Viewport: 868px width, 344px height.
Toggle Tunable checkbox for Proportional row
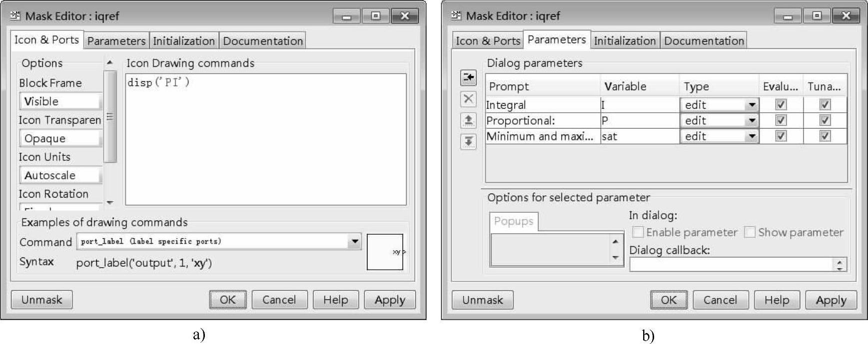coord(825,120)
